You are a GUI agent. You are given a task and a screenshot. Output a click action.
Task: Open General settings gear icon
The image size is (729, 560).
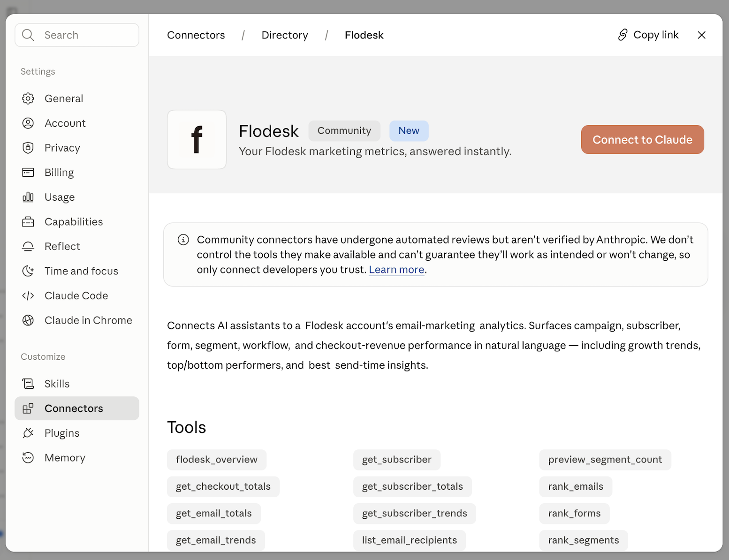(x=28, y=98)
